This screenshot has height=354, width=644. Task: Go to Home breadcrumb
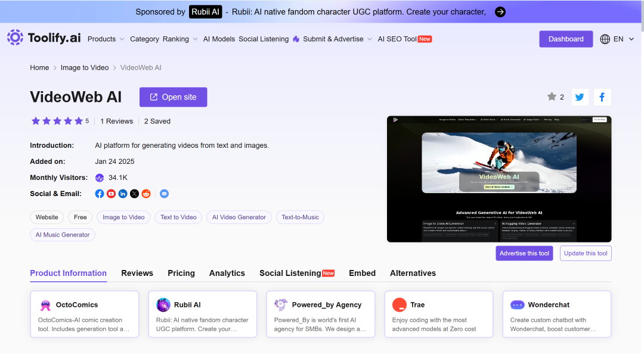tap(39, 68)
